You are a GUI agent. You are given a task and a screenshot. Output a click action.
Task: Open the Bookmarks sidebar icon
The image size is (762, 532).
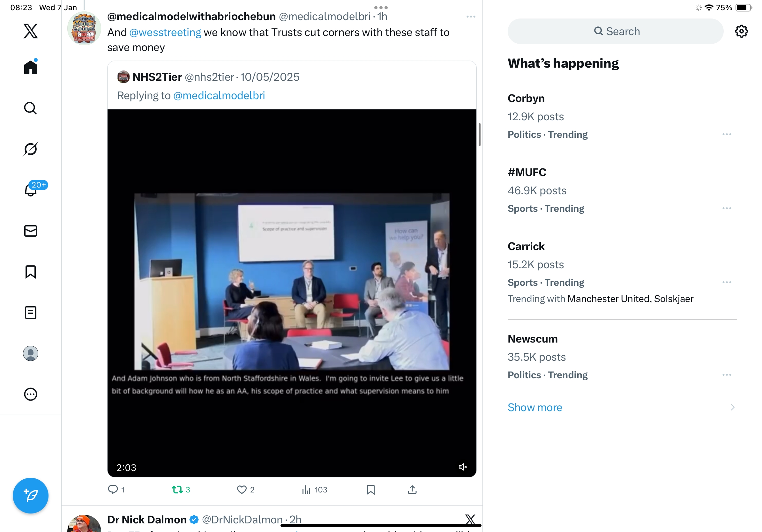[x=31, y=272]
